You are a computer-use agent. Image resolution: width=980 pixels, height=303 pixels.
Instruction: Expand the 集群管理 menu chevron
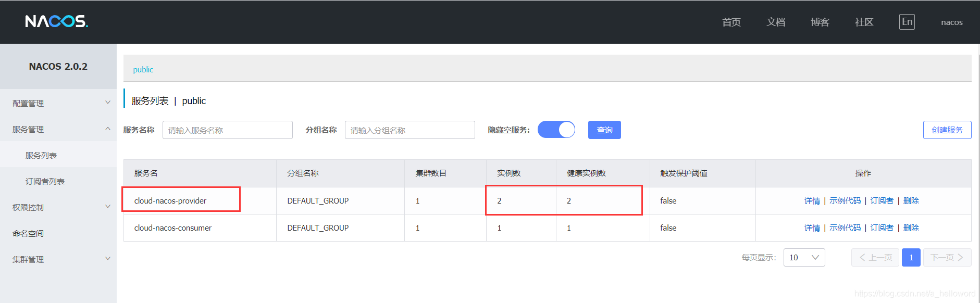tap(108, 259)
